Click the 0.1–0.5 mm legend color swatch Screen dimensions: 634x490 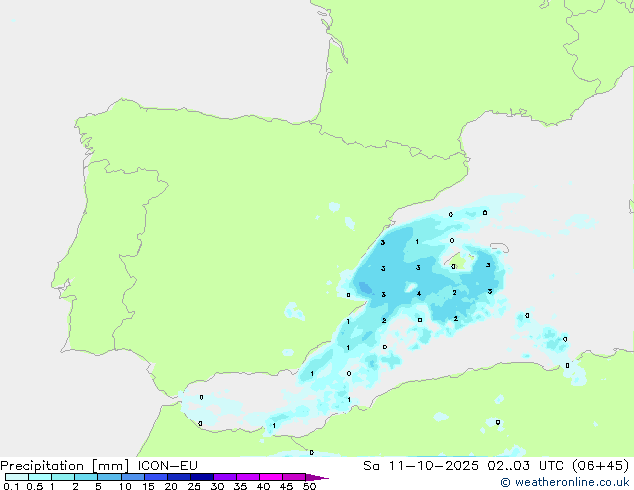pyautogui.click(x=17, y=477)
